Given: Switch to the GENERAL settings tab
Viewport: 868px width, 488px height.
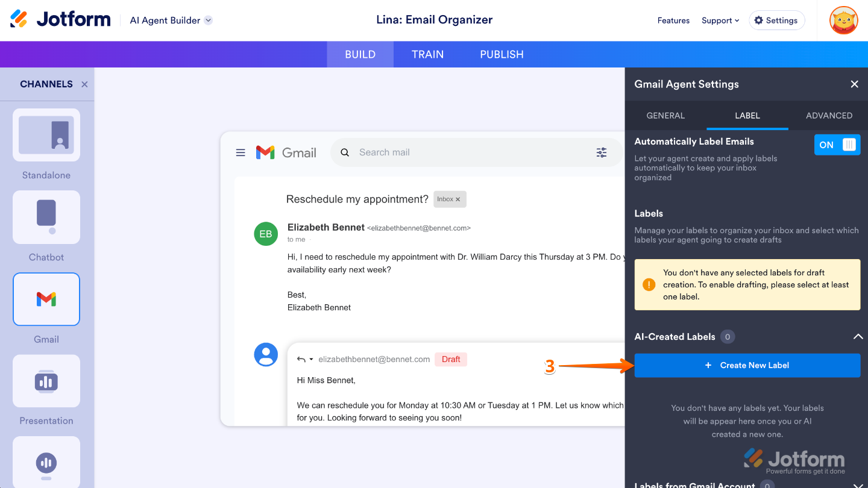Looking at the screenshot, I should point(665,116).
